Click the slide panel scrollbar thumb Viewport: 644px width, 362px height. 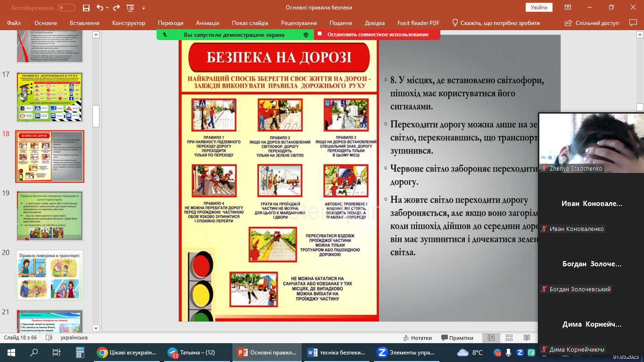click(x=96, y=116)
